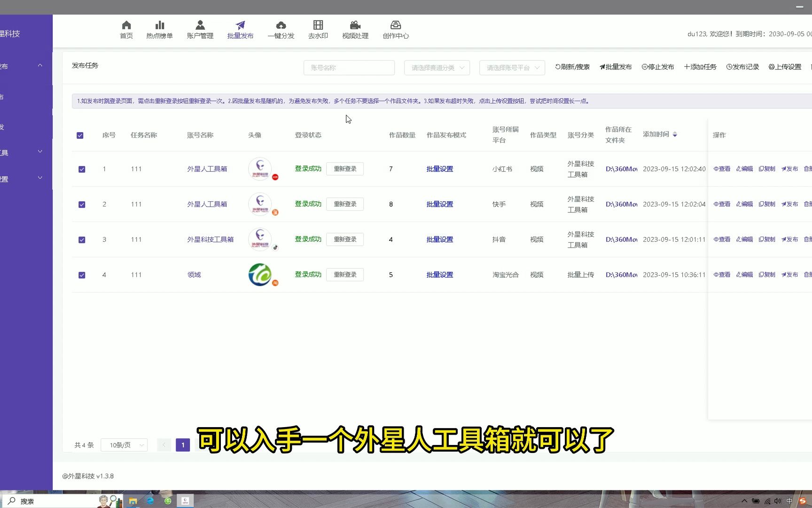Open 批量设置 for row 1 小红书

(x=440, y=169)
